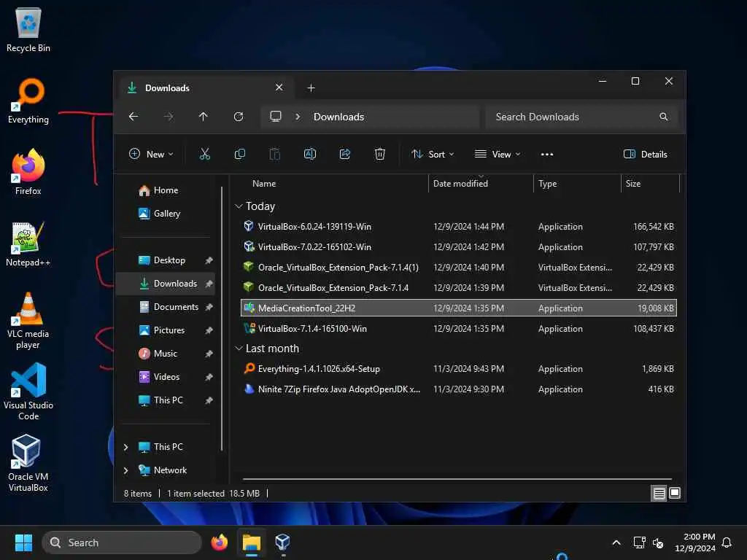Refresh the Downloads folder view
The image size is (747, 560).
(x=239, y=117)
